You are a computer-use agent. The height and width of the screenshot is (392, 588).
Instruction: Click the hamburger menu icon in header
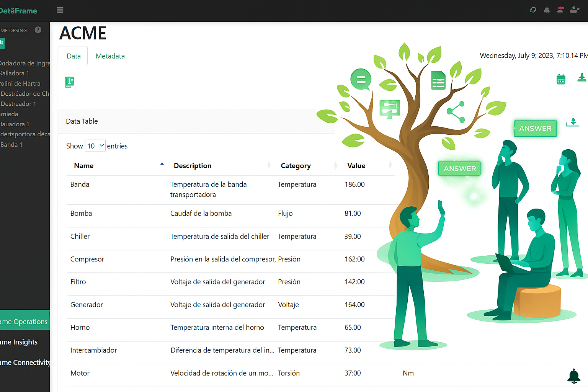(x=60, y=10)
